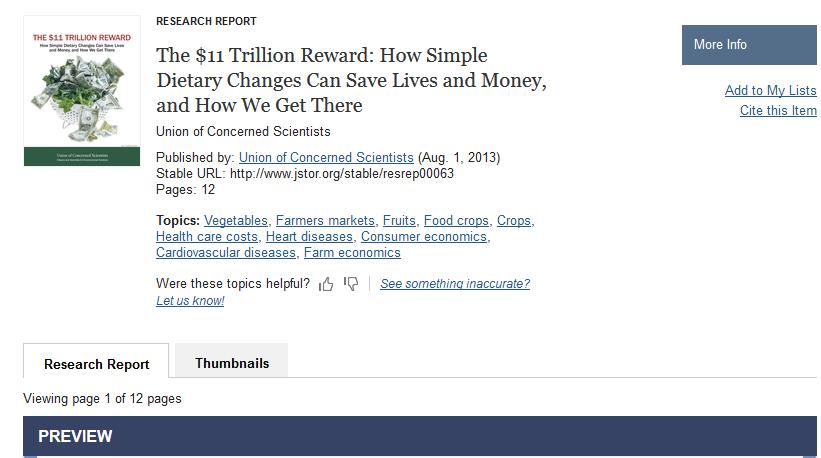Click the Let us know link

(190, 301)
